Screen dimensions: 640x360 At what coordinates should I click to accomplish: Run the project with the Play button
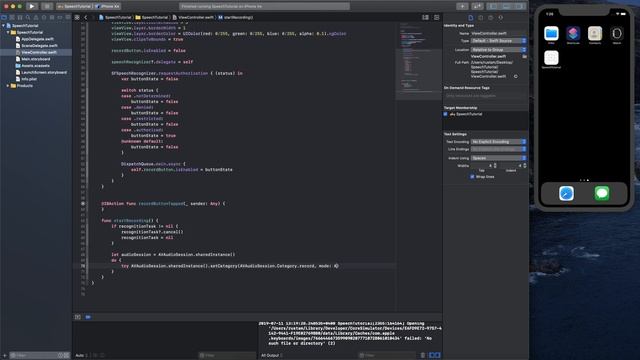click(x=31, y=7)
